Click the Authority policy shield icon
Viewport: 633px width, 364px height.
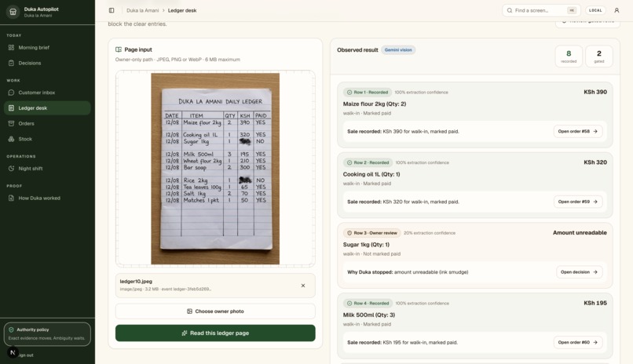pyautogui.click(x=11, y=329)
